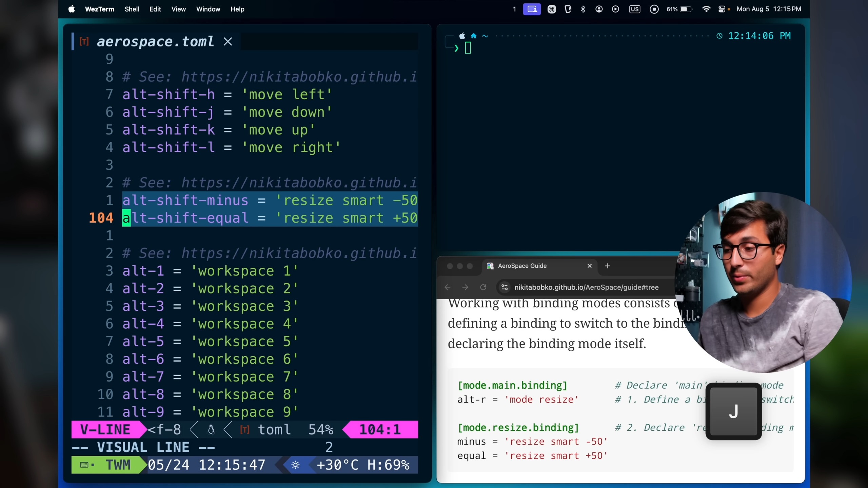Open a new browser tab with plus
This screenshot has width=868, height=488.
pyautogui.click(x=607, y=266)
